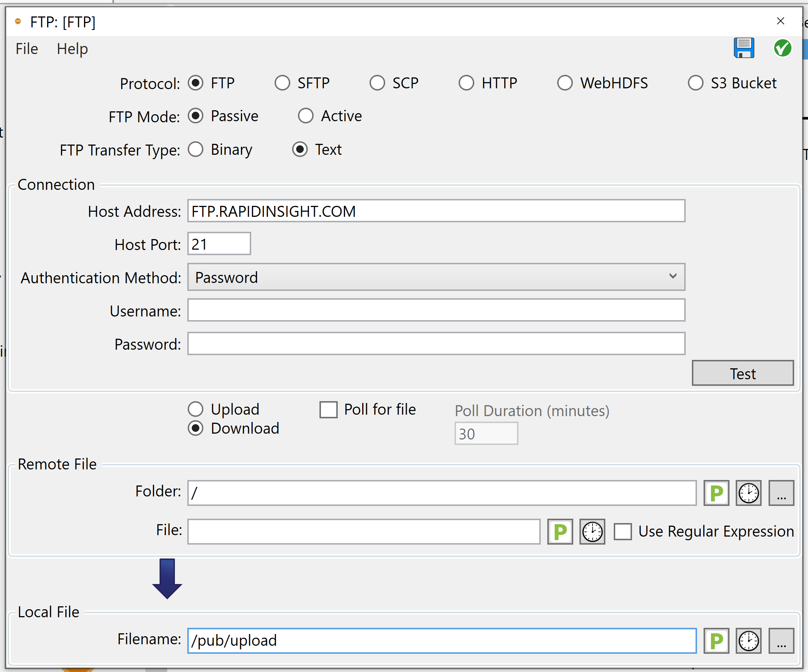Enable Poll for file
Image resolution: width=808 pixels, height=672 pixels.
pos(328,409)
